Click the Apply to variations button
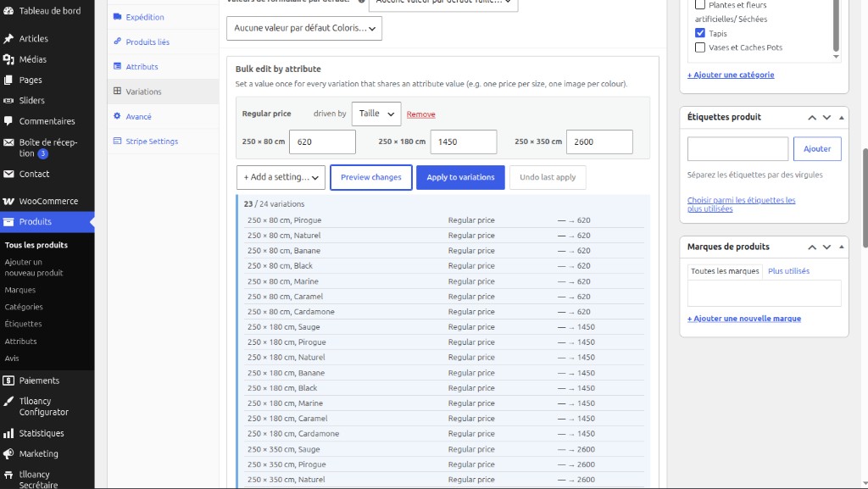The image size is (868, 489). click(460, 178)
